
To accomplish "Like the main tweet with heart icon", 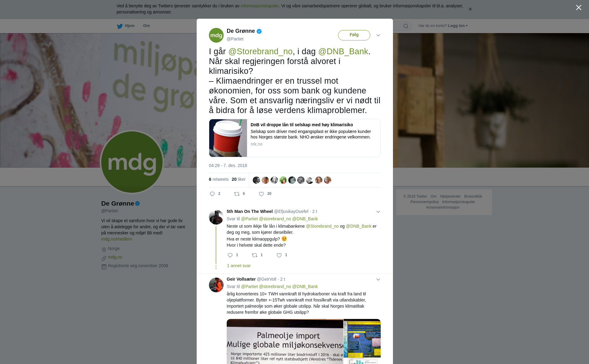I will tap(261, 194).
